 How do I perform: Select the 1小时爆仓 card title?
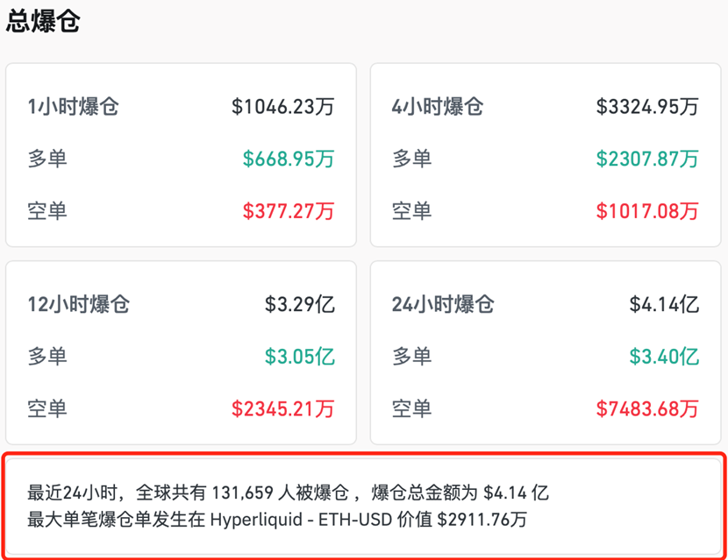point(73,107)
